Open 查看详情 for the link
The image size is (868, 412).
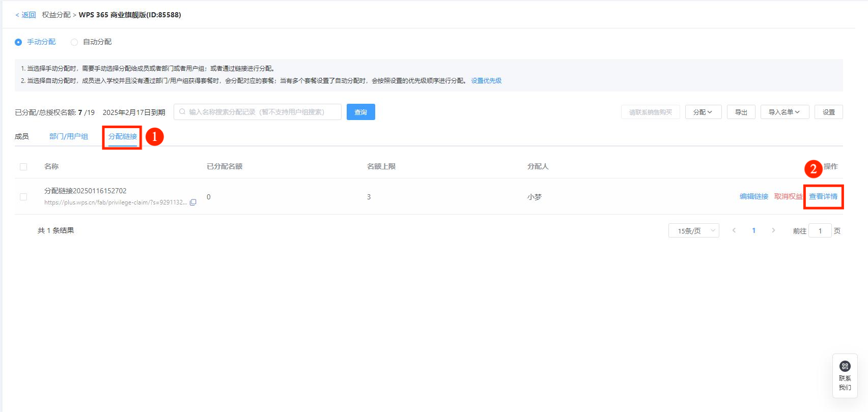[823, 196]
